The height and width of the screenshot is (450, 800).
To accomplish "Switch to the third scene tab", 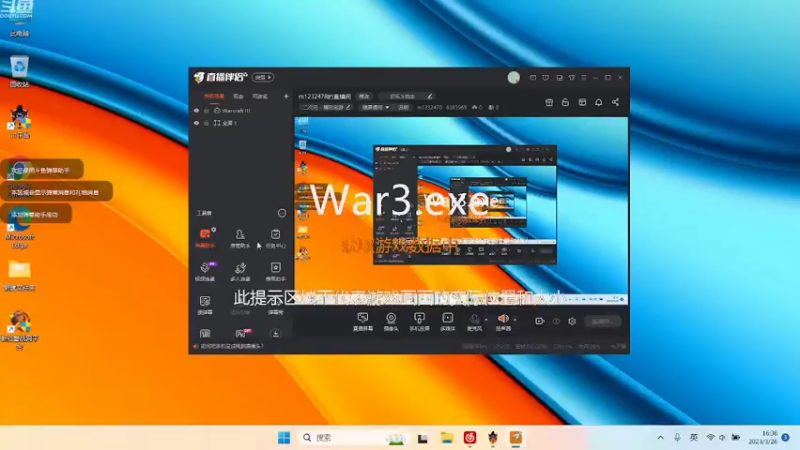I will click(260, 96).
